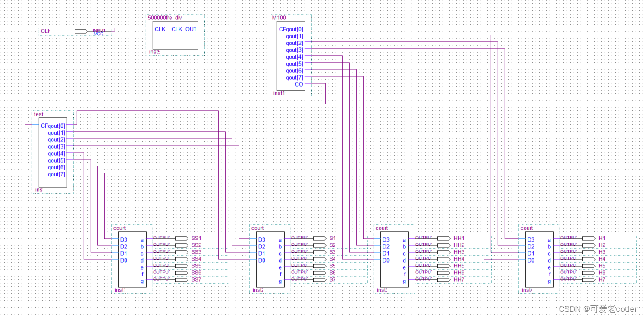Select the CLK input pin symbol

pyautogui.click(x=81, y=31)
